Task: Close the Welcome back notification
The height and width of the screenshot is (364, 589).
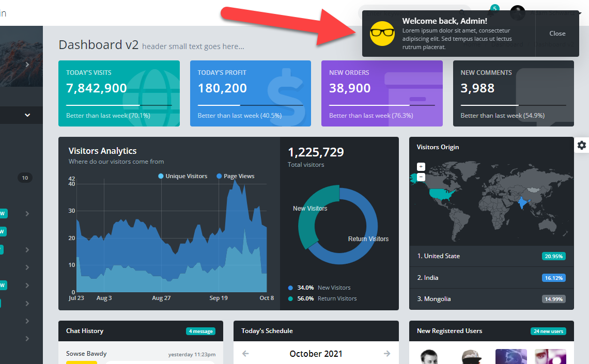Action: click(557, 34)
